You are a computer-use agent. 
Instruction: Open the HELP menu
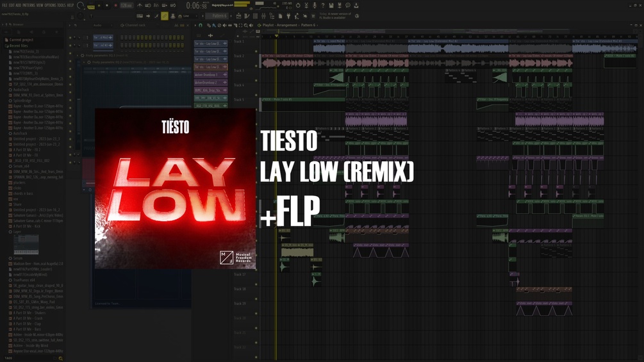(70, 5)
